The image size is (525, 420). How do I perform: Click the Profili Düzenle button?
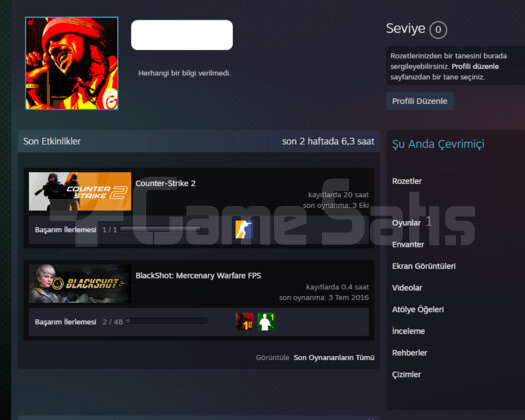click(x=420, y=101)
